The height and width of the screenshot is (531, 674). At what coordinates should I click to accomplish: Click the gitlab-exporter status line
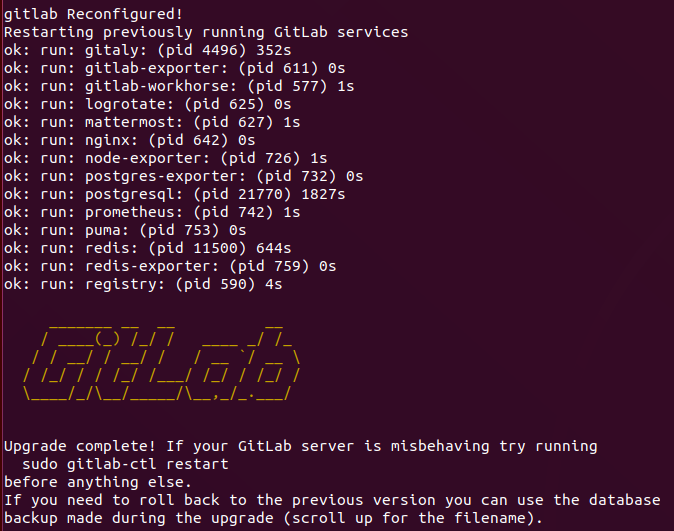point(175,68)
